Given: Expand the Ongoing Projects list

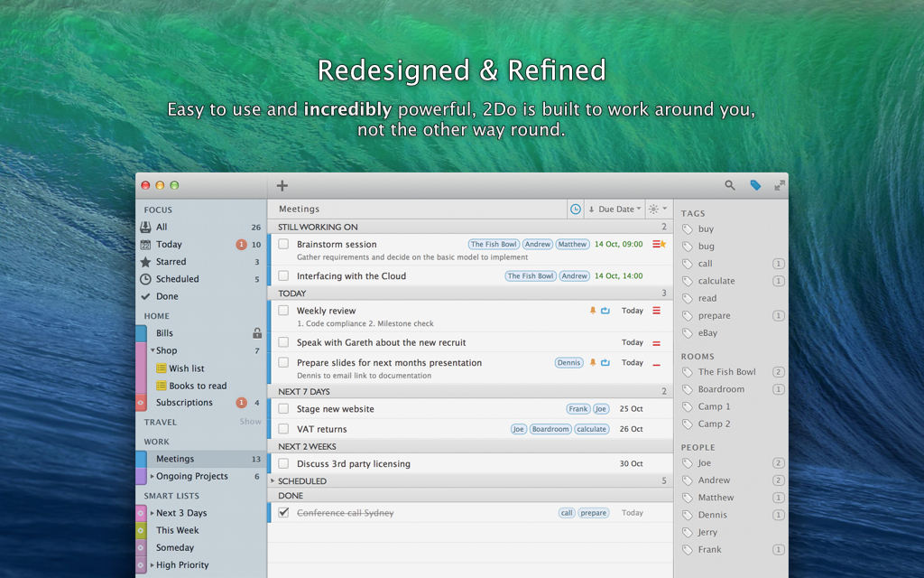Looking at the screenshot, I should 152,476.
